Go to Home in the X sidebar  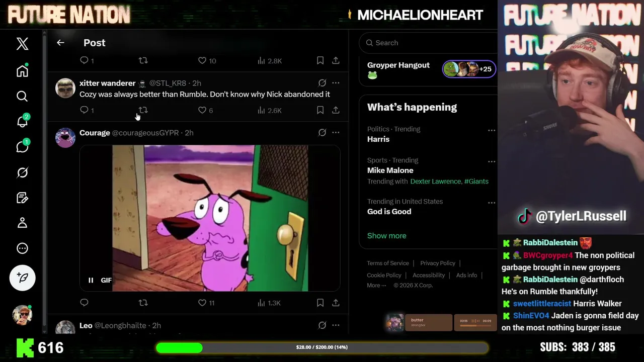point(22,70)
